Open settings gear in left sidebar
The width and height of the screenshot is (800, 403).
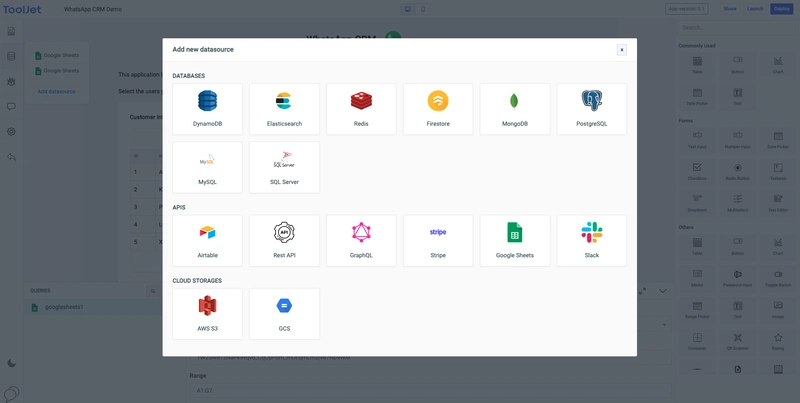coord(11,132)
